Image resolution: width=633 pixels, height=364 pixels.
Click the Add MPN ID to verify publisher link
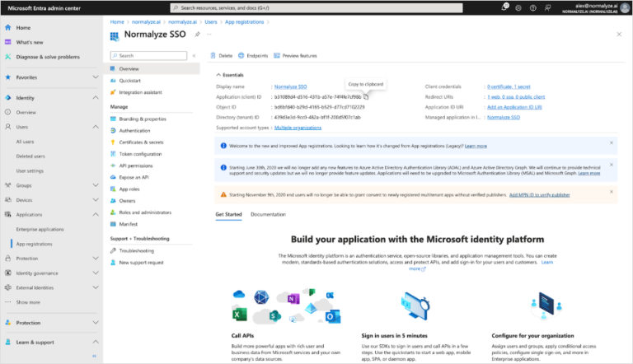(x=538, y=194)
